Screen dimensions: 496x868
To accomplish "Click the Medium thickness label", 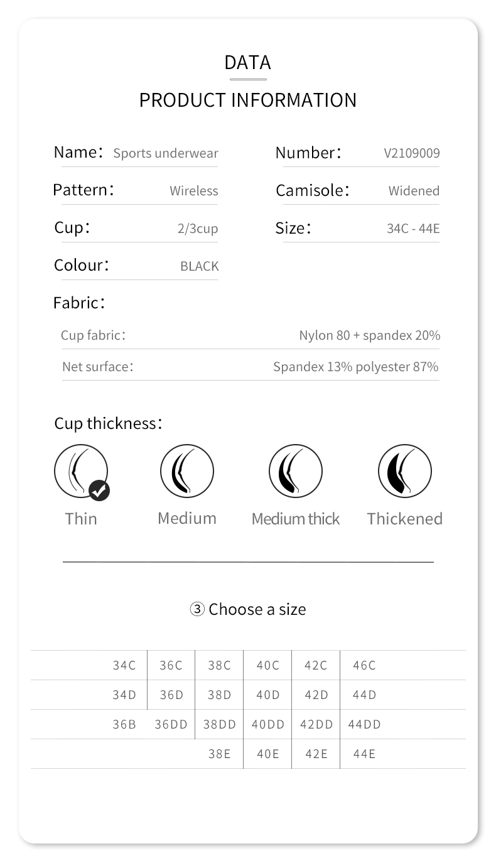I will (187, 519).
